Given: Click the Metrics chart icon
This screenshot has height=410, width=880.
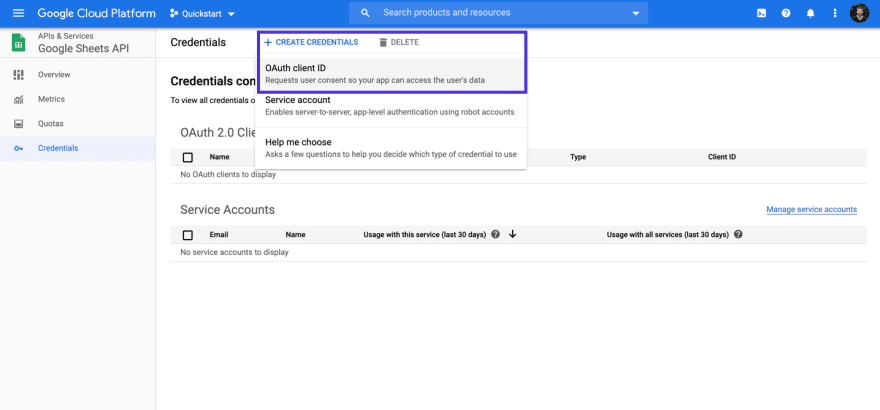Looking at the screenshot, I should click(x=19, y=99).
